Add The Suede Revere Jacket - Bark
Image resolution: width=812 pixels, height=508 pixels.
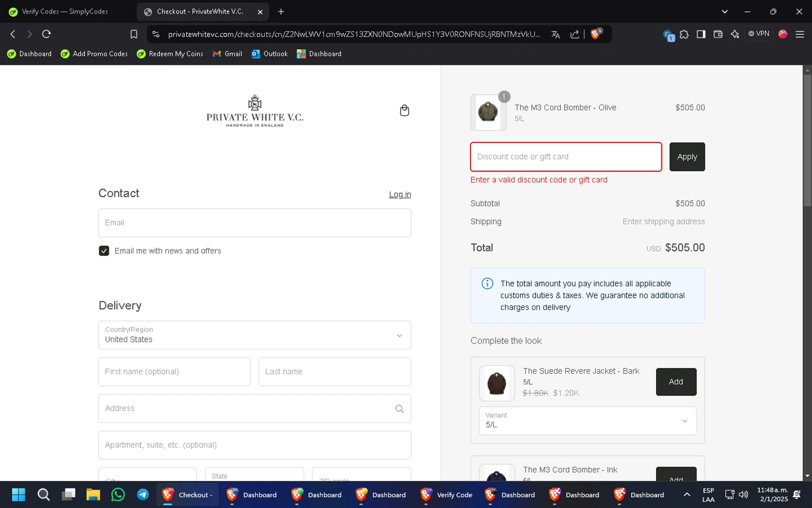click(x=676, y=382)
